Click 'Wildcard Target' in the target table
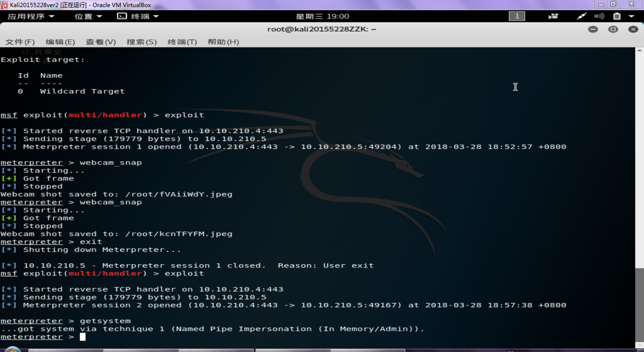644x352 pixels. coord(82,92)
